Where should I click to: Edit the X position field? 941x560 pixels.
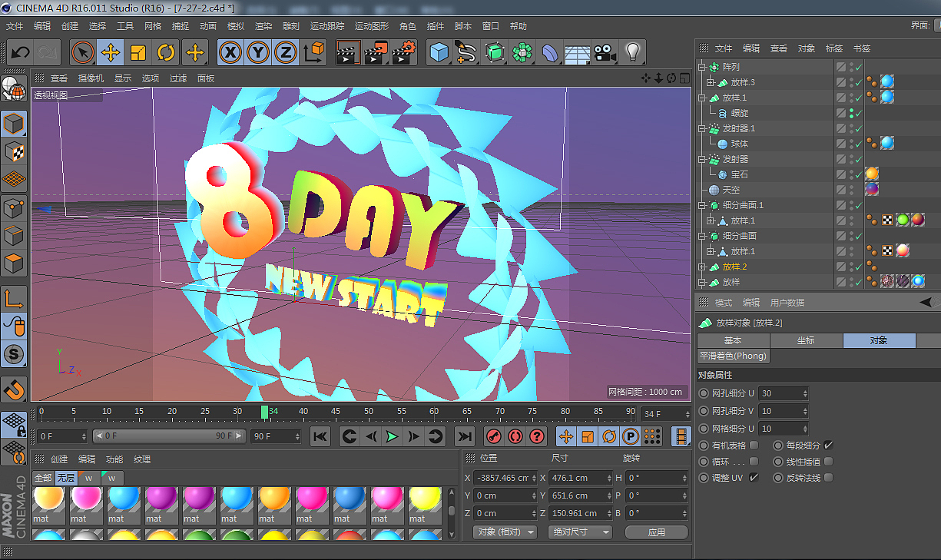point(506,478)
